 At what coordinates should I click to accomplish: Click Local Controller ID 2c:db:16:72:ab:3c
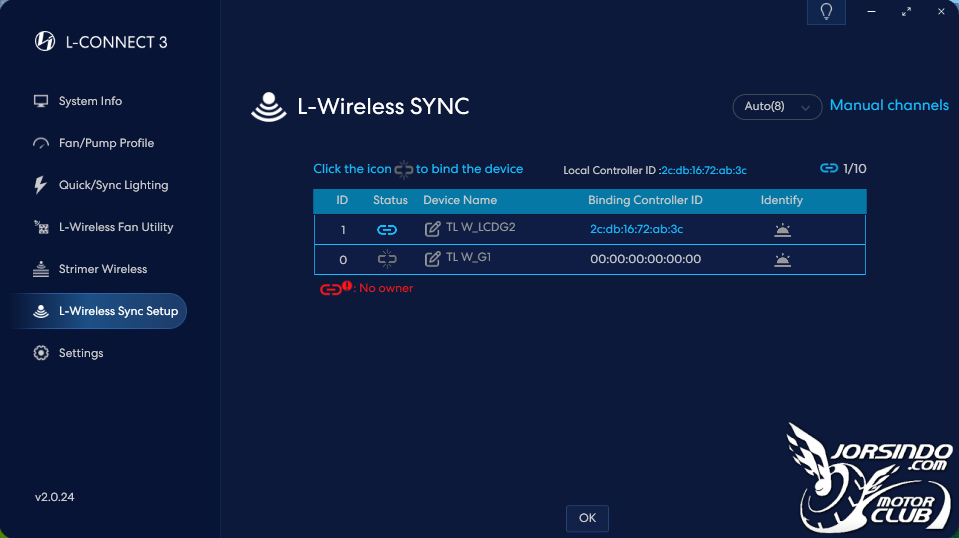(x=704, y=171)
